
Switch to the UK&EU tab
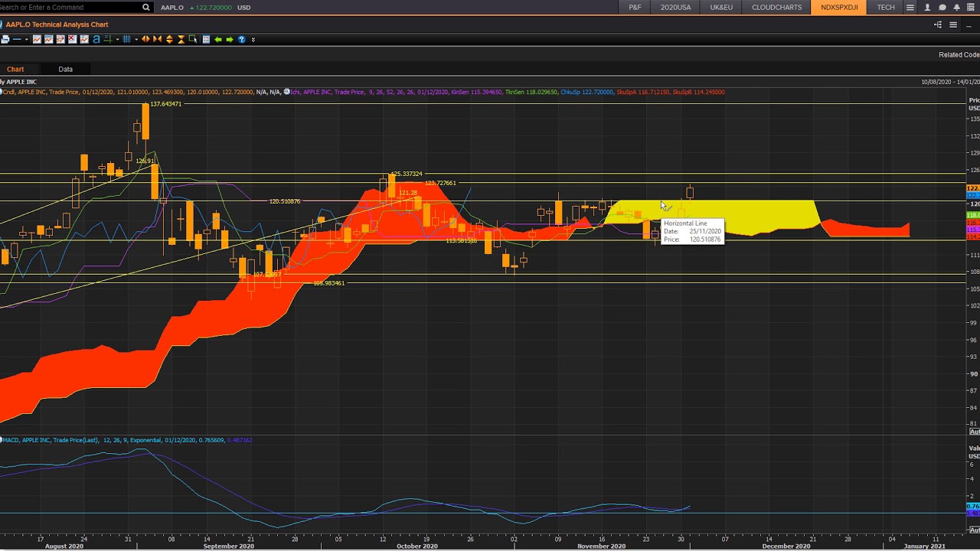point(721,7)
